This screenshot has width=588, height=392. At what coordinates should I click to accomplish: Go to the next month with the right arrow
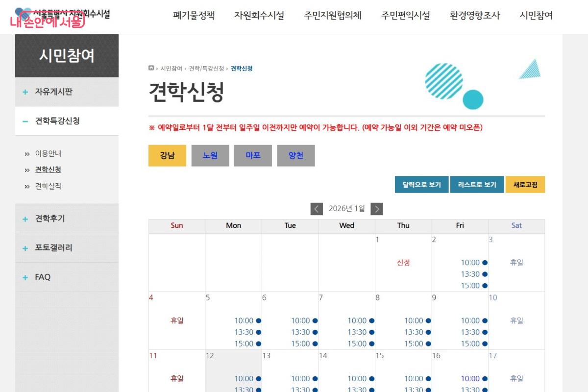377,209
